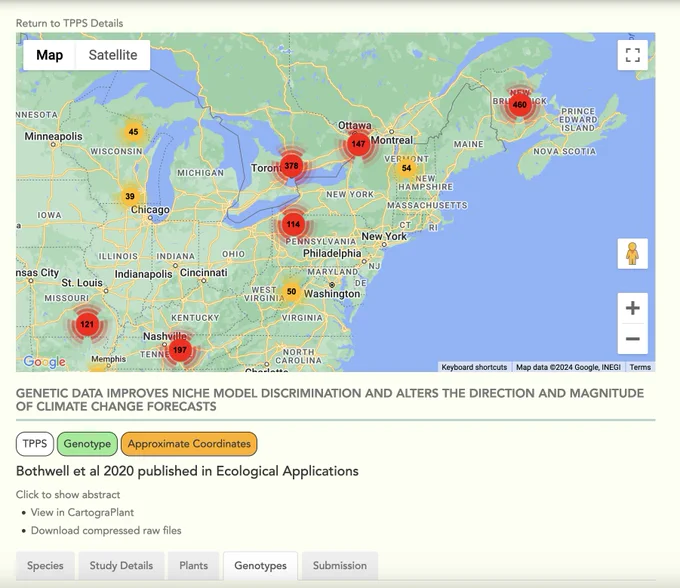Screen dimensions: 680x588
Task: Open the 378 cluster marker near Toronto
Action: (x=291, y=166)
